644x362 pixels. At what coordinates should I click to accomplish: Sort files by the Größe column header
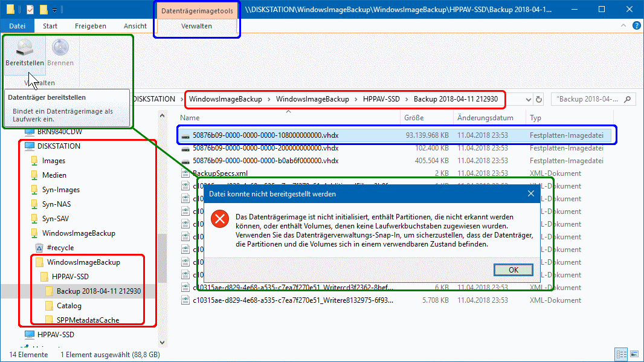[414, 118]
